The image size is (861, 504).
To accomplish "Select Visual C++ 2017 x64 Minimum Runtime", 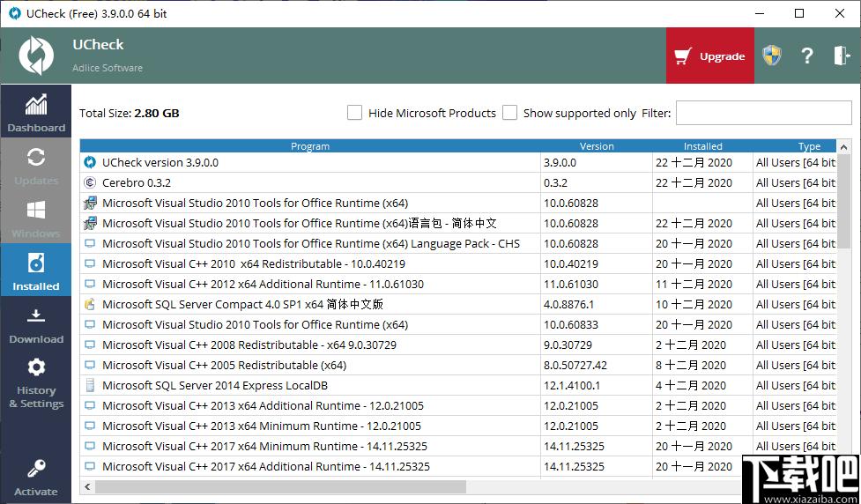I will pos(458,447).
